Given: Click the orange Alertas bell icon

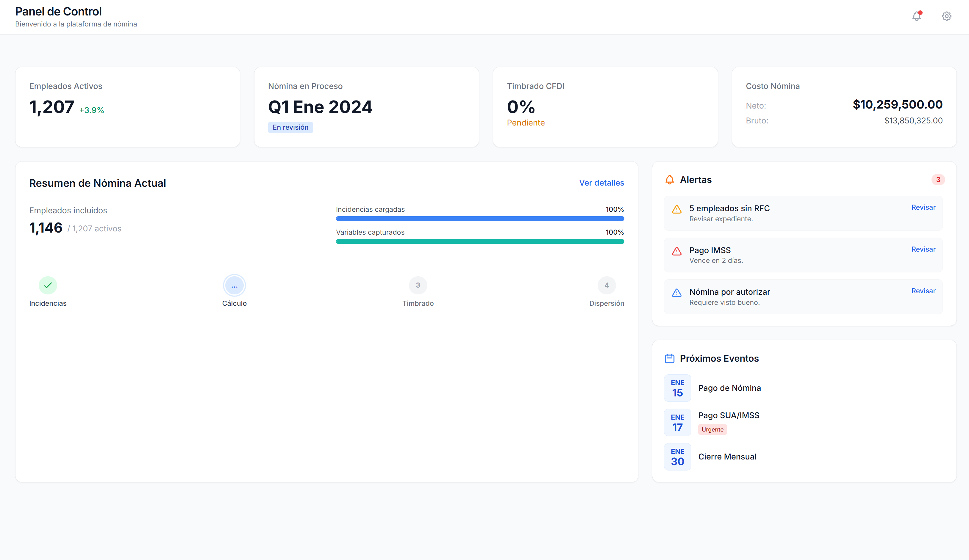Looking at the screenshot, I should (669, 180).
